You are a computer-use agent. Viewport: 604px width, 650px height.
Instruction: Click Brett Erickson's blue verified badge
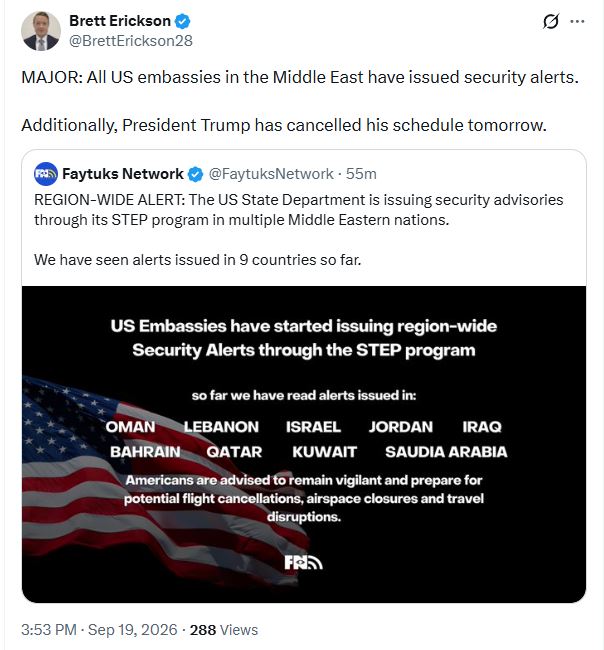point(182,21)
